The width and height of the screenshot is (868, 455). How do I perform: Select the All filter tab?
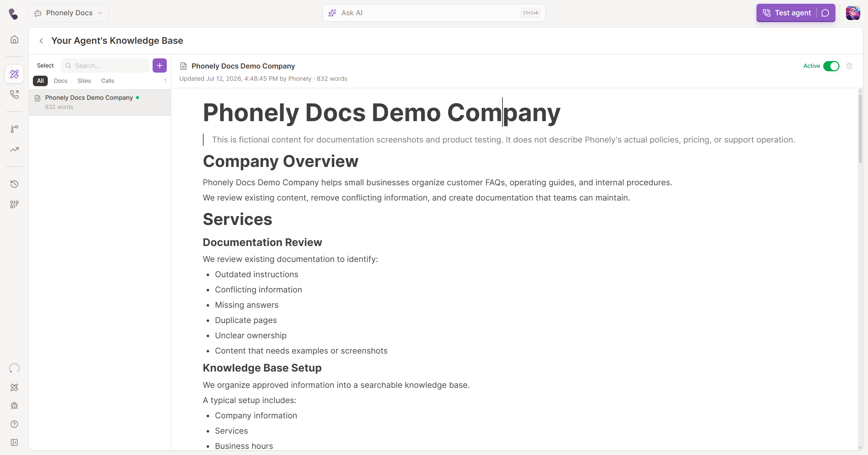(40, 81)
